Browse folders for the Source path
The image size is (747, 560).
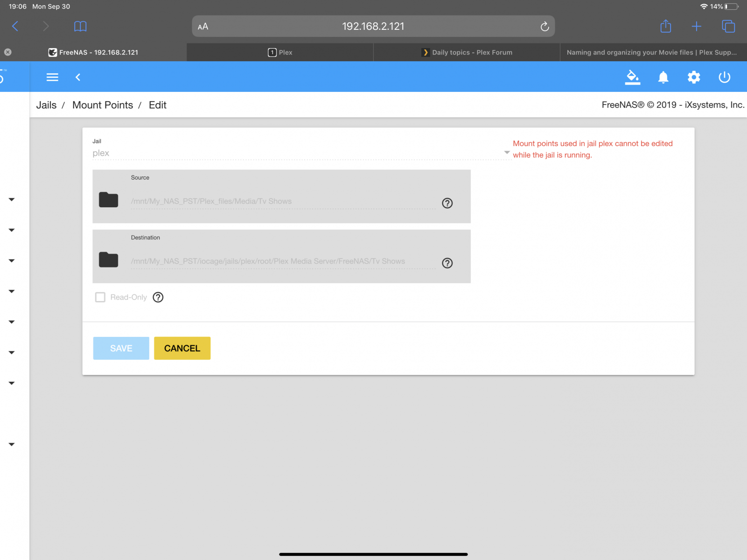(108, 200)
